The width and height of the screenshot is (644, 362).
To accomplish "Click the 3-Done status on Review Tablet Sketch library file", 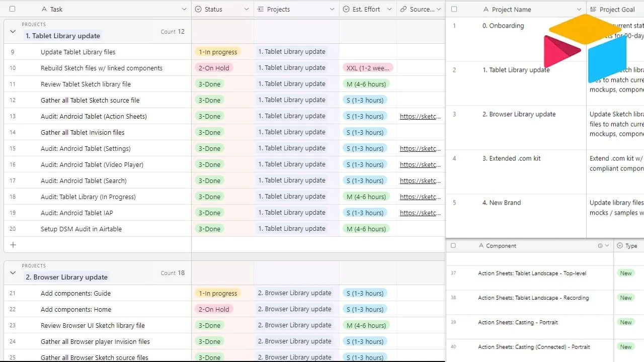I will (x=209, y=84).
